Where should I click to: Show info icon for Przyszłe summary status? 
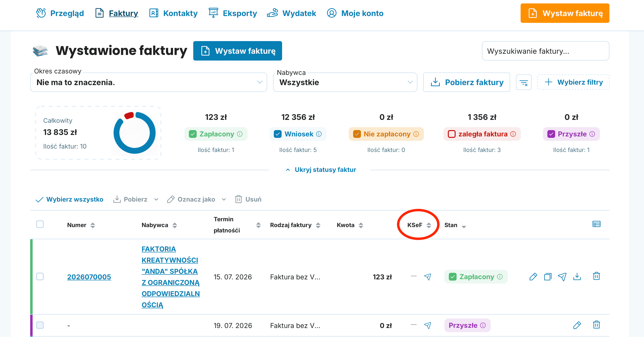click(592, 134)
